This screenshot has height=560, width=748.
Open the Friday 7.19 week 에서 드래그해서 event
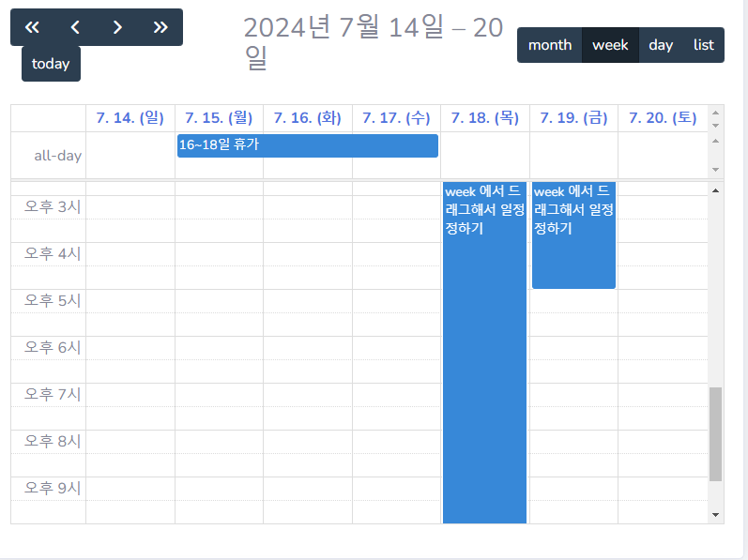(x=573, y=235)
